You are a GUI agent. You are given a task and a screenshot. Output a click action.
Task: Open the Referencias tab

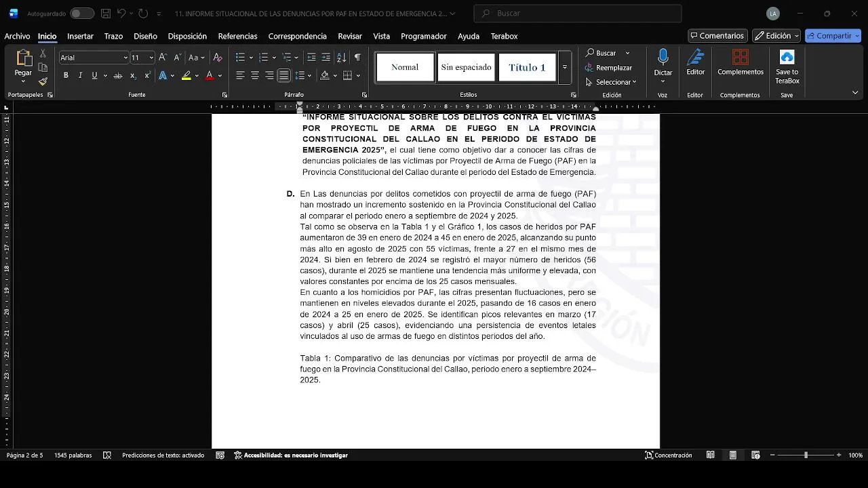click(237, 36)
